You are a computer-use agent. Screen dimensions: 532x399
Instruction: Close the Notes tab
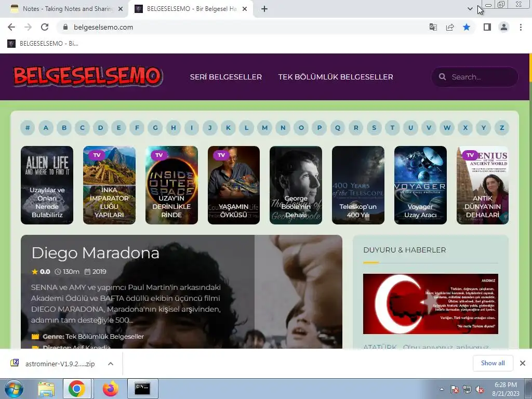coord(120,9)
